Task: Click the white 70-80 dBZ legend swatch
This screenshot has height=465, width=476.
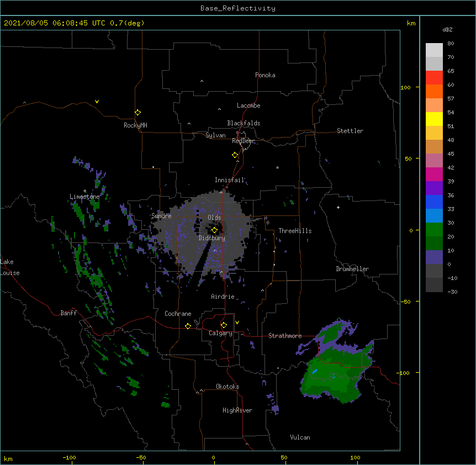Action: 434,50
